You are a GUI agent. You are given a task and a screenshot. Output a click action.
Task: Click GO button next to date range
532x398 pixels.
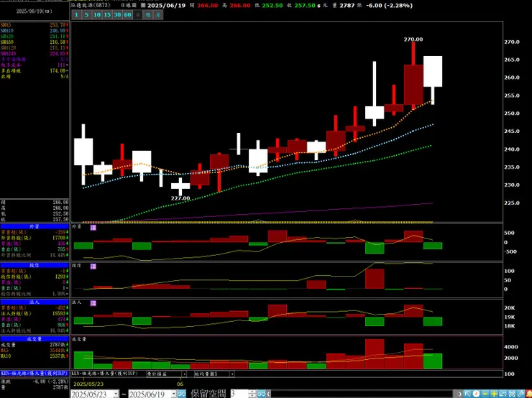(182, 394)
